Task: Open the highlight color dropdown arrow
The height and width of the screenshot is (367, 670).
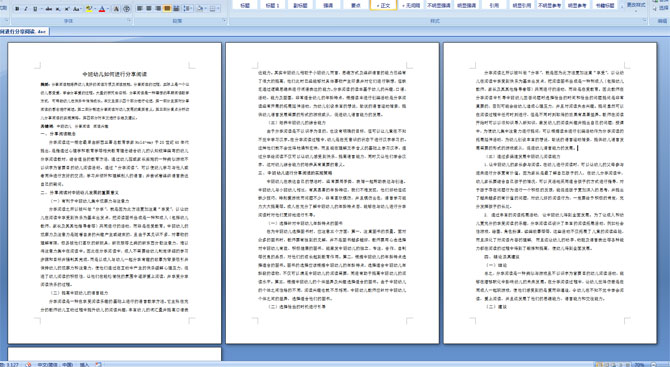Action: [x=95, y=9]
